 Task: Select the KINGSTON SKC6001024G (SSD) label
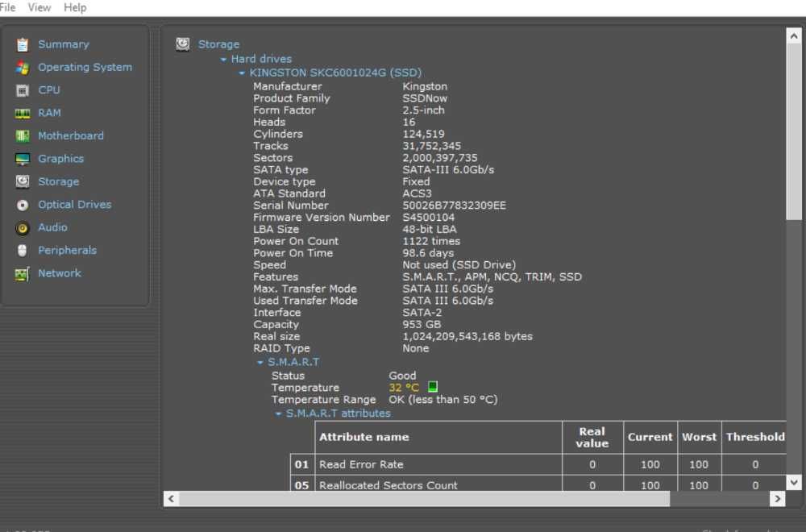click(335, 73)
